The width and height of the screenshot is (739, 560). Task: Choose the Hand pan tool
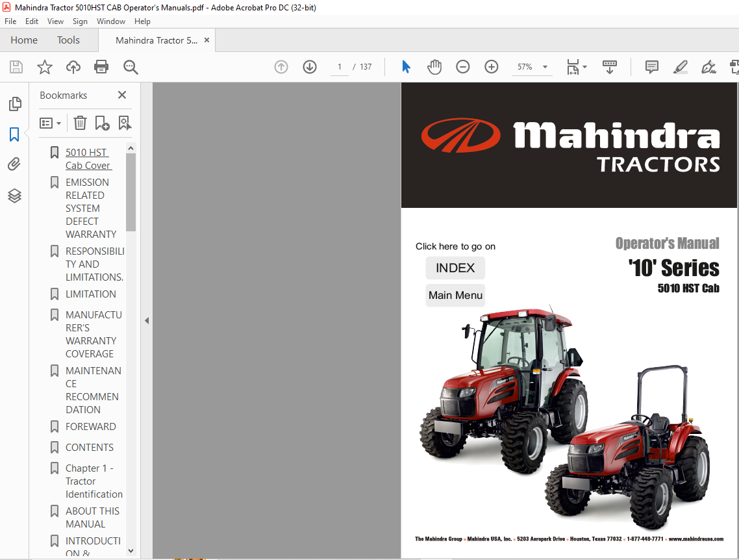pyautogui.click(x=434, y=67)
